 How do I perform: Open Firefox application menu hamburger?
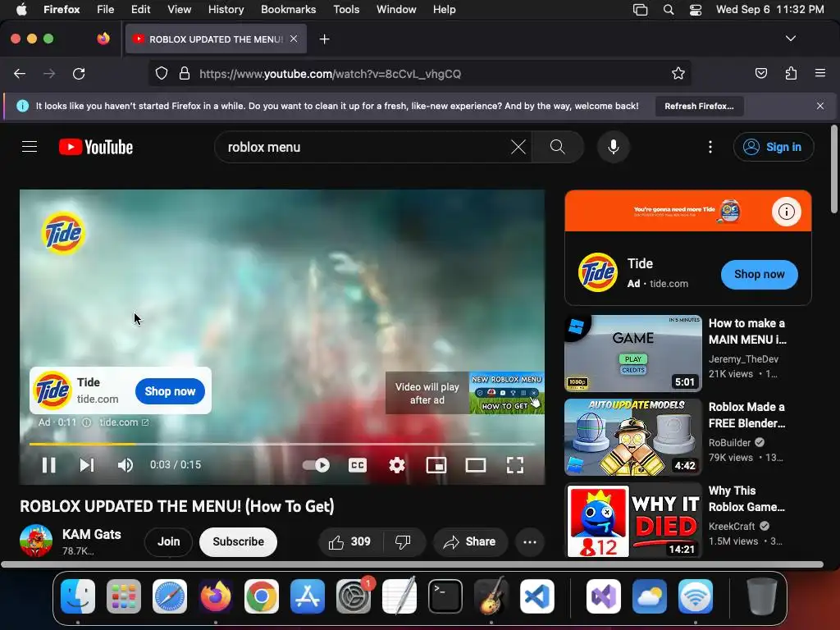(819, 73)
